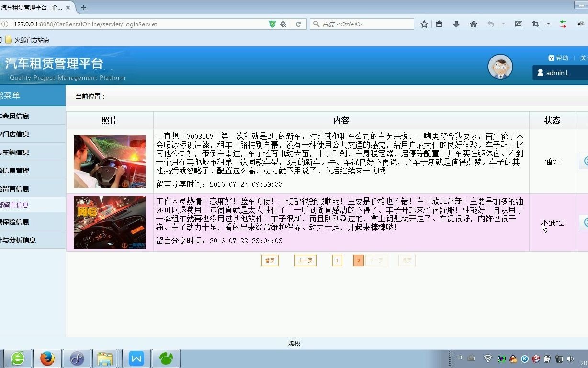Select the 汽车租赁管理平台 browser tab
This screenshot has width=588, height=368.
[34, 7]
